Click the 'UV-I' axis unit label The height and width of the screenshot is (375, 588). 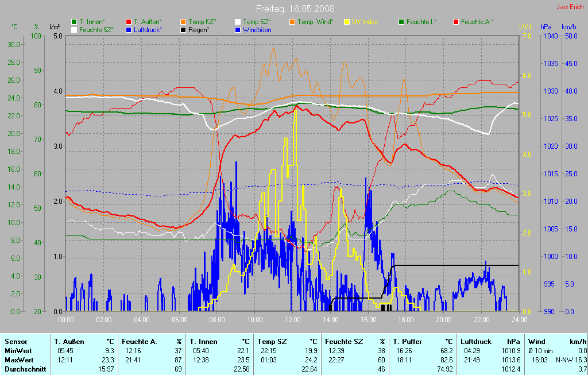coord(525,27)
